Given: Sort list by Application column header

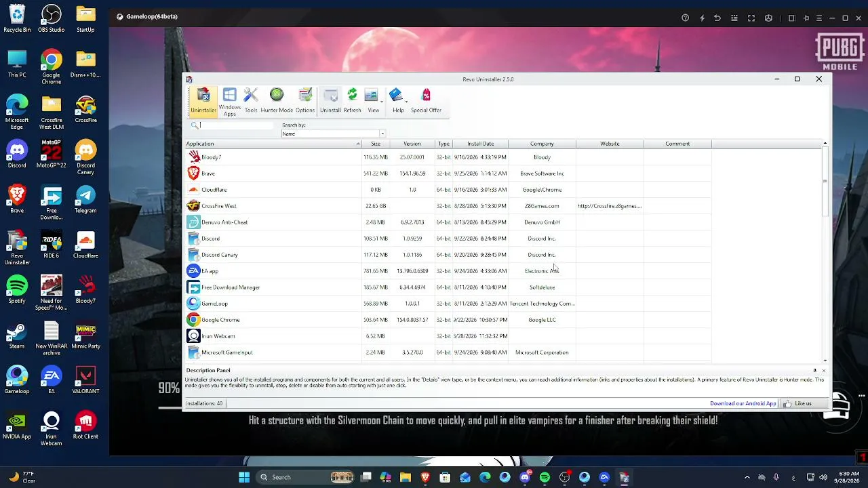Looking at the screenshot, I should [273, 144].
